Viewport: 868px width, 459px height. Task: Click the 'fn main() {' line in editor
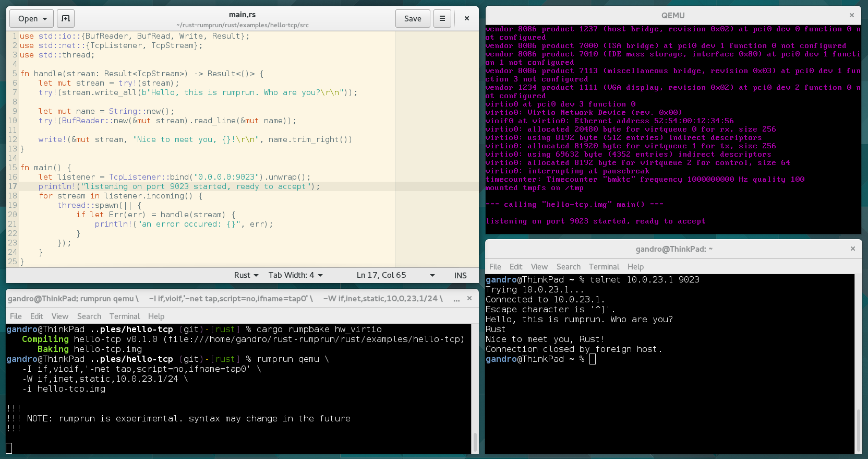[x=45, y=168]
